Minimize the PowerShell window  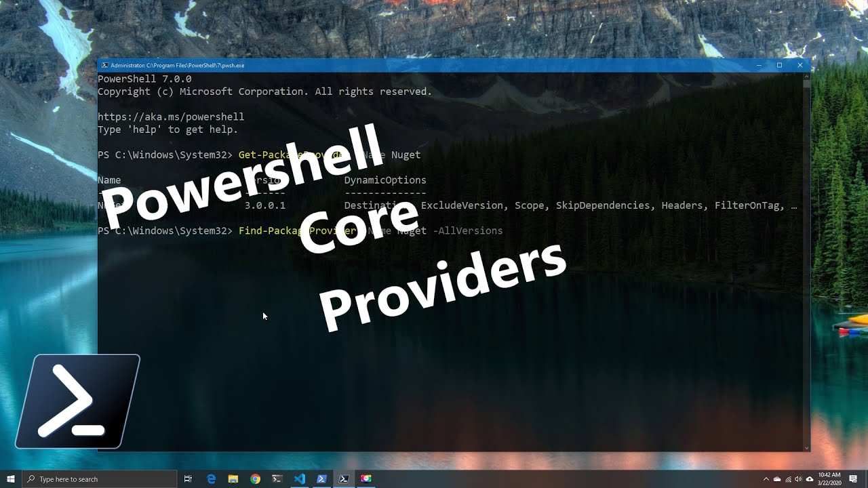click(x=758, y=66)
